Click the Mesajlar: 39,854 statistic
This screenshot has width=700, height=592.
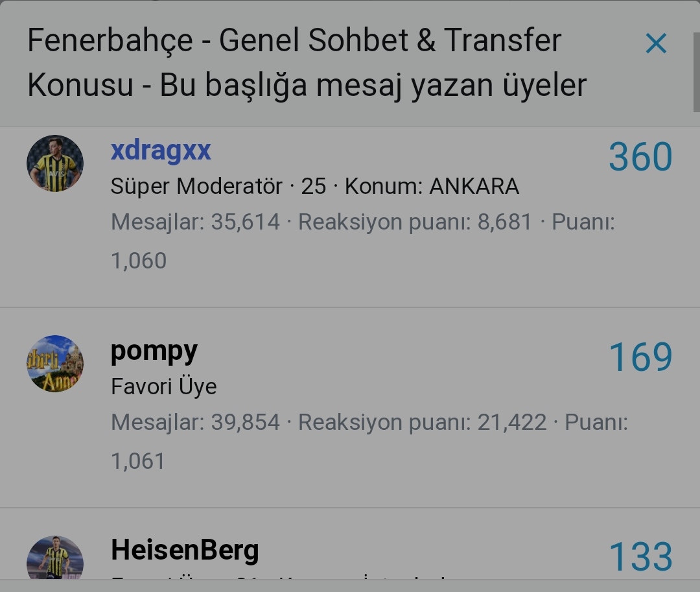point(195,423)
